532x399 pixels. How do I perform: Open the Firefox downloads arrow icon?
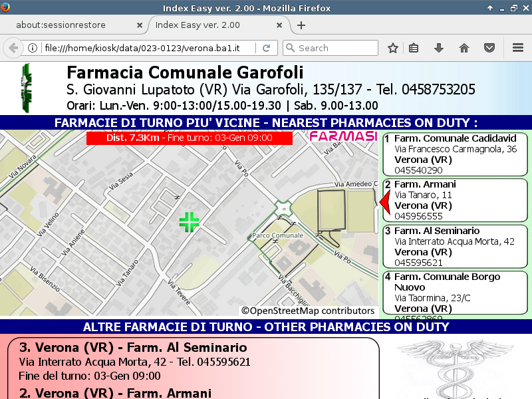438,48
